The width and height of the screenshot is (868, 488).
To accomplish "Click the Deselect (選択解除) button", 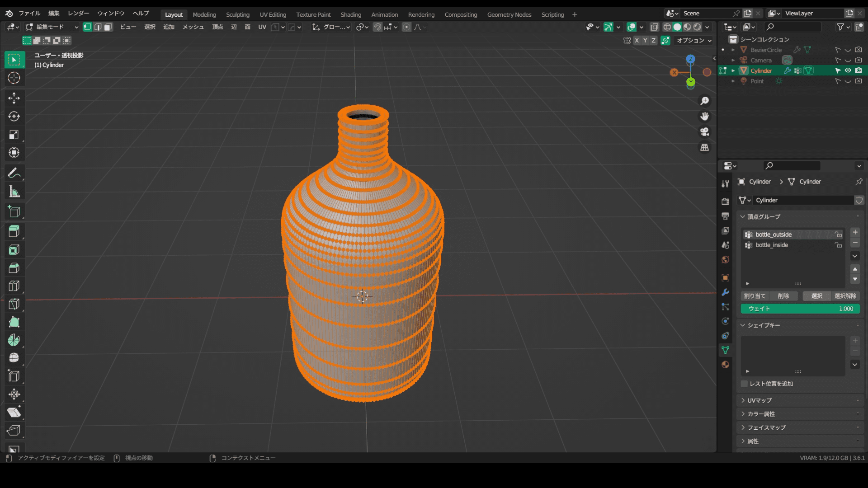I will coord(845,296).
